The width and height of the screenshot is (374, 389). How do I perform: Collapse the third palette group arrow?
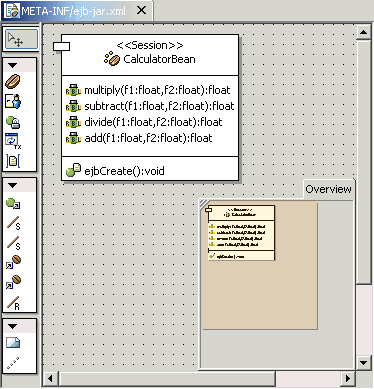coord(12,326)
